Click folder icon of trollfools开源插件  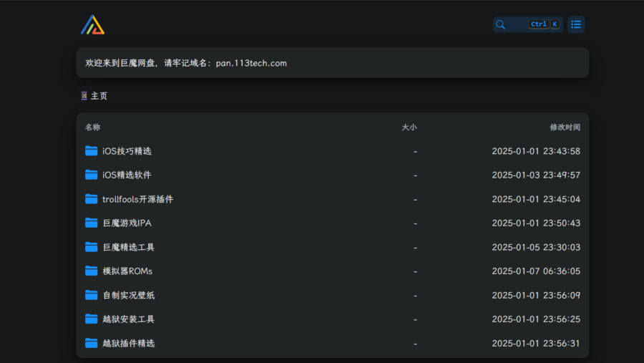click(91, 199)
